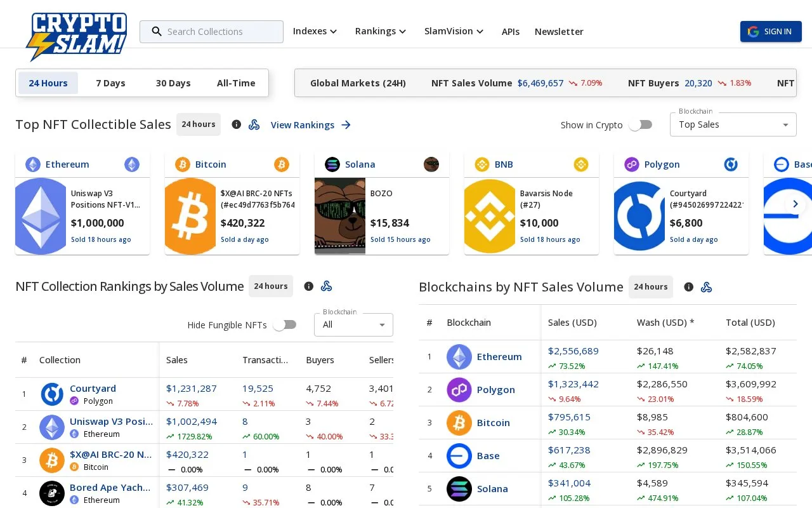Click NFT Buyers value 20,320
The width and height of the screenshot is (812, 508).
[x=698, y=83]
